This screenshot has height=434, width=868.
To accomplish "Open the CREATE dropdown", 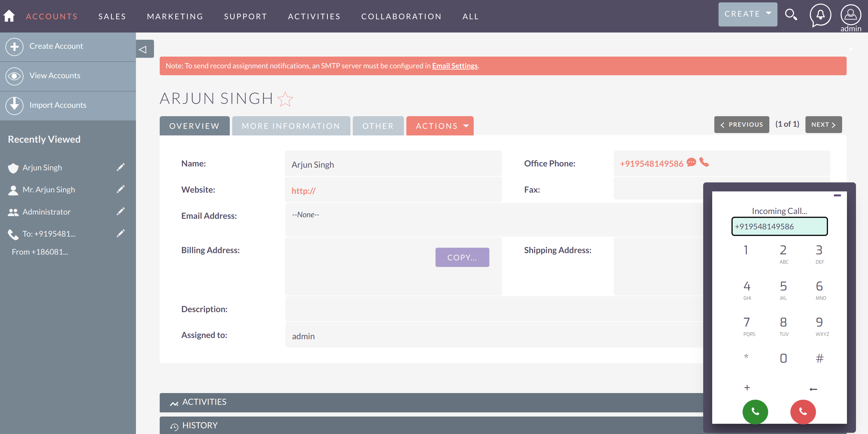I will click(748, 14).
